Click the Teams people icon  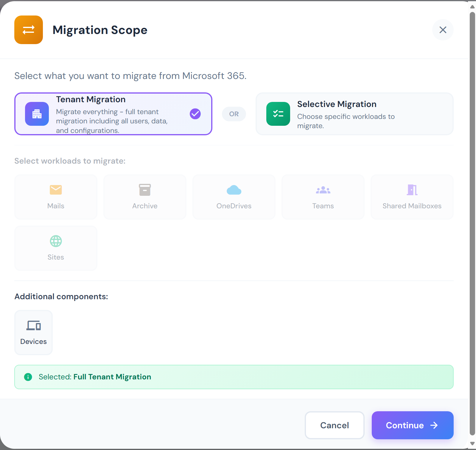click(323, 190)
